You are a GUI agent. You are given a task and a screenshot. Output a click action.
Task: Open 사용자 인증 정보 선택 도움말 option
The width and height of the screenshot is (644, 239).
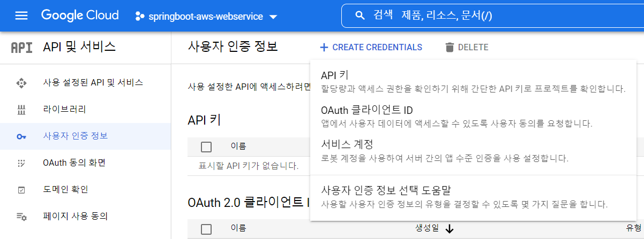point(473,197)
